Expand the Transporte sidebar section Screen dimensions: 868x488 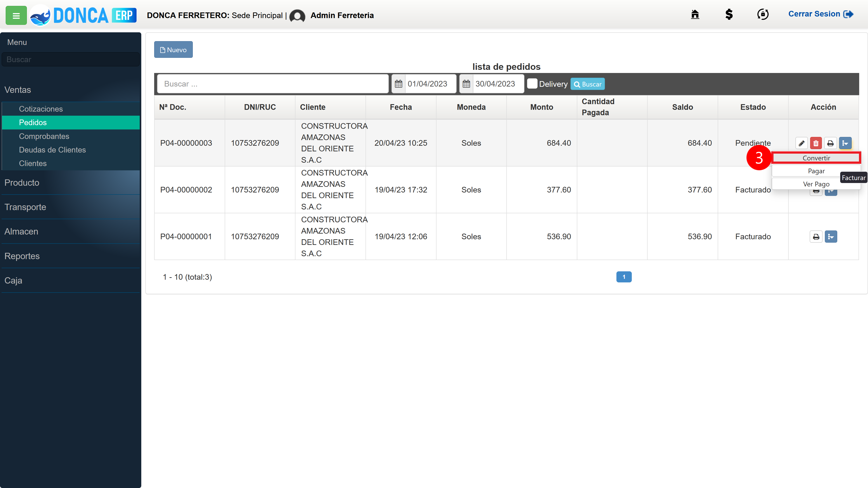point(71,207)
